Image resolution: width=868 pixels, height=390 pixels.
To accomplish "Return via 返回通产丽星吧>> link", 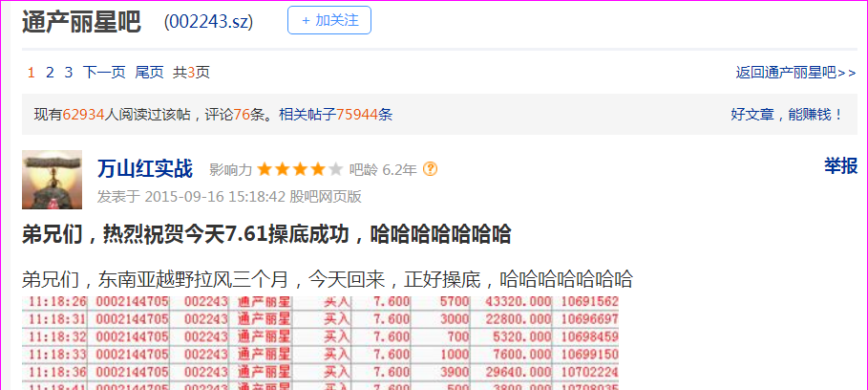I will [796, 73].
